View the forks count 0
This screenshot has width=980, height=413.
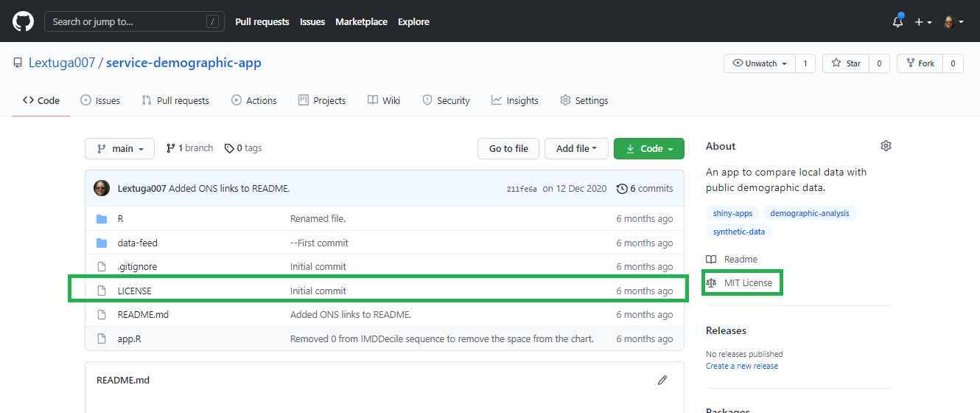[x=953, y=63]
